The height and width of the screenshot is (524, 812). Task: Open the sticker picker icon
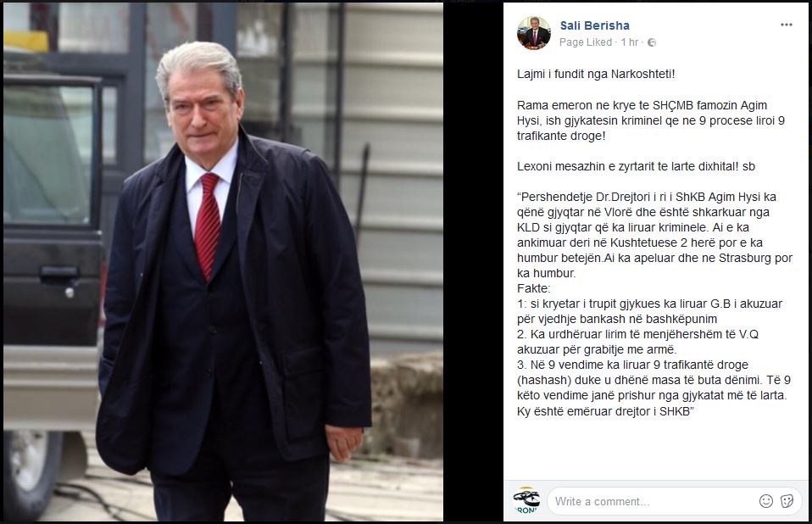(x=787, y=501)
